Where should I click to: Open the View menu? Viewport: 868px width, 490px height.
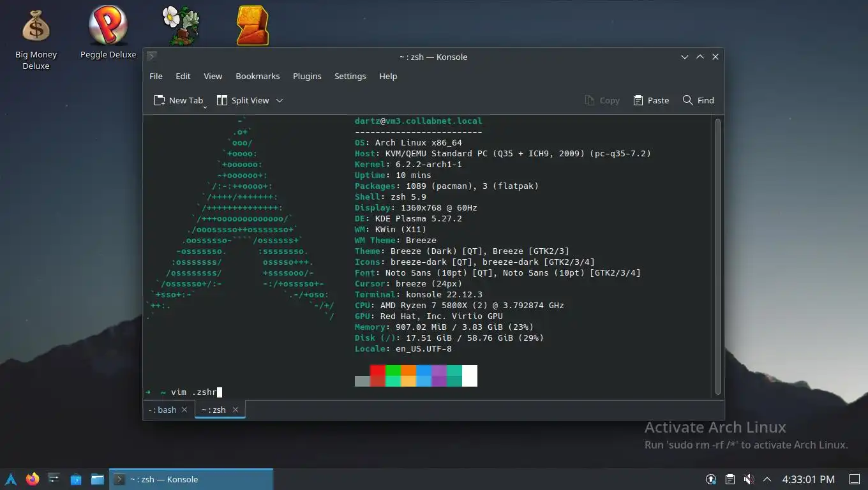click(213, 76)
